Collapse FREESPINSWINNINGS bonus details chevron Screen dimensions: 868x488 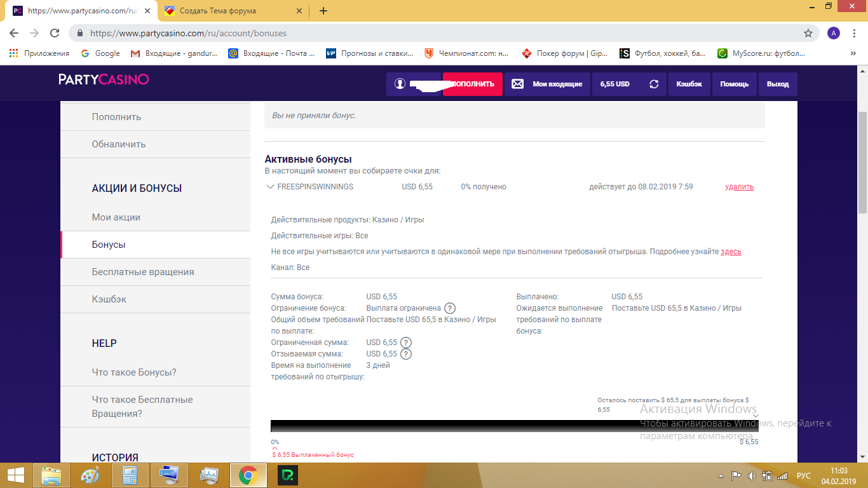[271, 187]
